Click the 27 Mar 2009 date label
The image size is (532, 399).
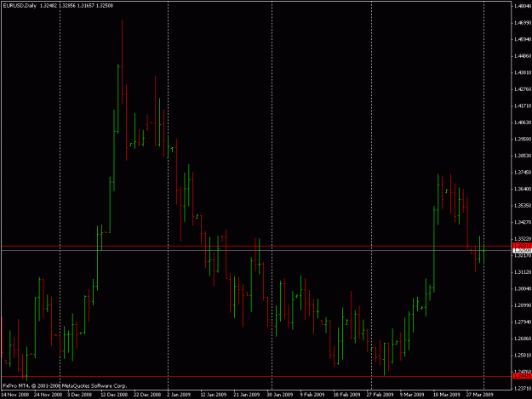(x=479, y=395)
